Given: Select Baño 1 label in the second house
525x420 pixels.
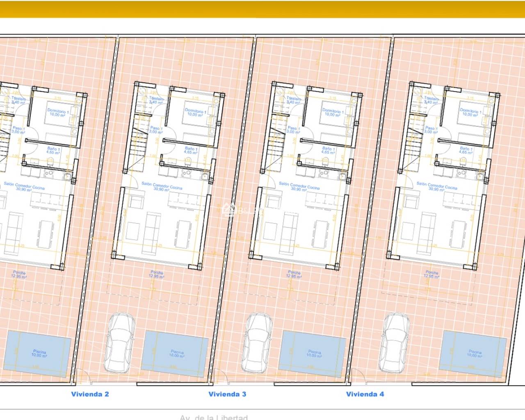Looking at the screenshot, I should point(191,151).
